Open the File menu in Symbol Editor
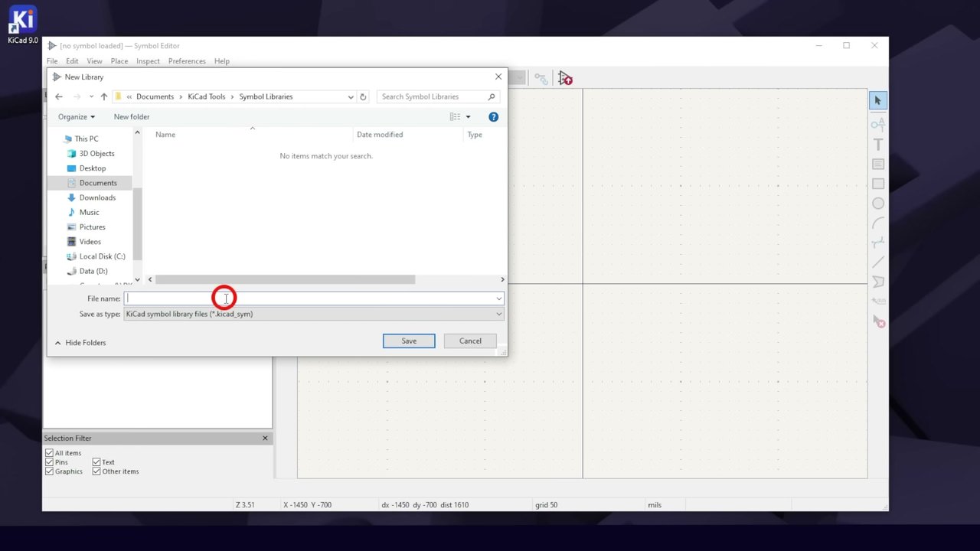 pos(52,61)
